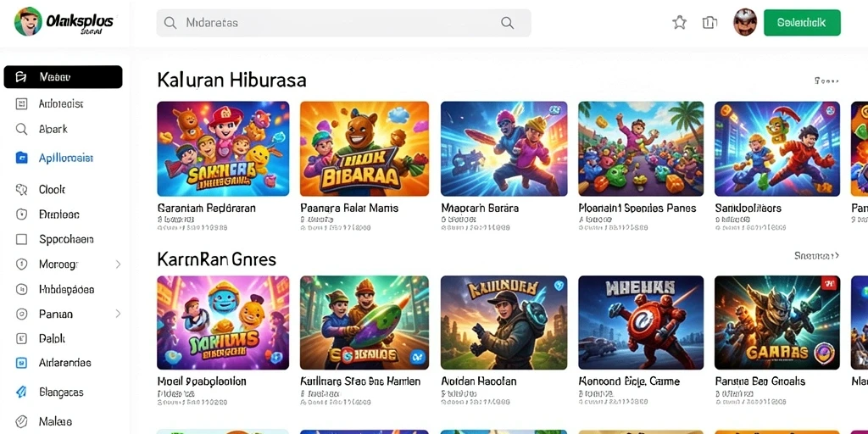Open the Klenoond Bige Carme thumbnail
The width and height of the screenshot is (868, 434).
pos(641,323)
